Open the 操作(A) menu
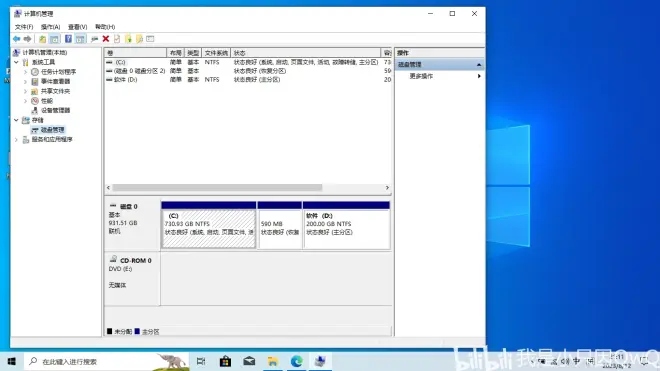The width and height of the screenshot is (660, 371). [50, 27]
